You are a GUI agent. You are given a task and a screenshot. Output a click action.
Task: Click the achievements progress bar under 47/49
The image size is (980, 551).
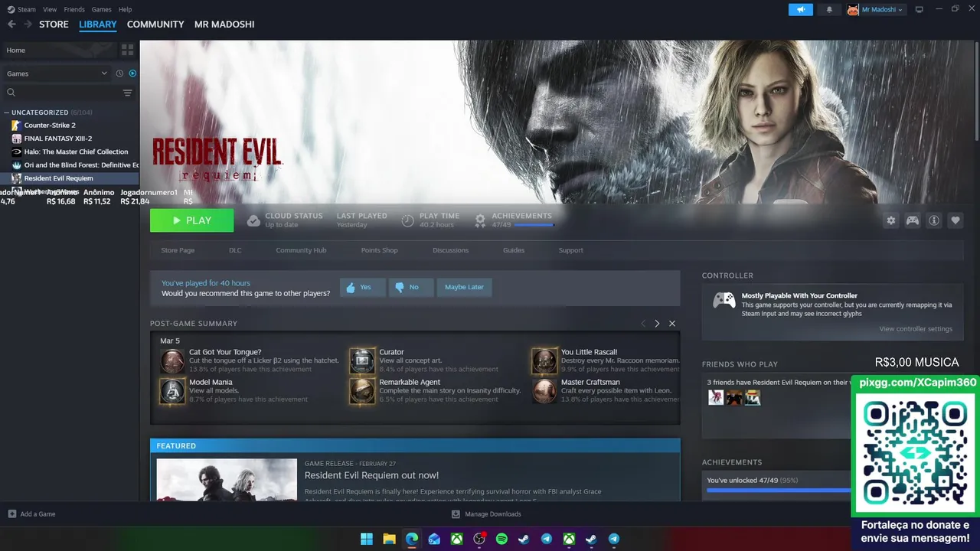click(534, 225)
